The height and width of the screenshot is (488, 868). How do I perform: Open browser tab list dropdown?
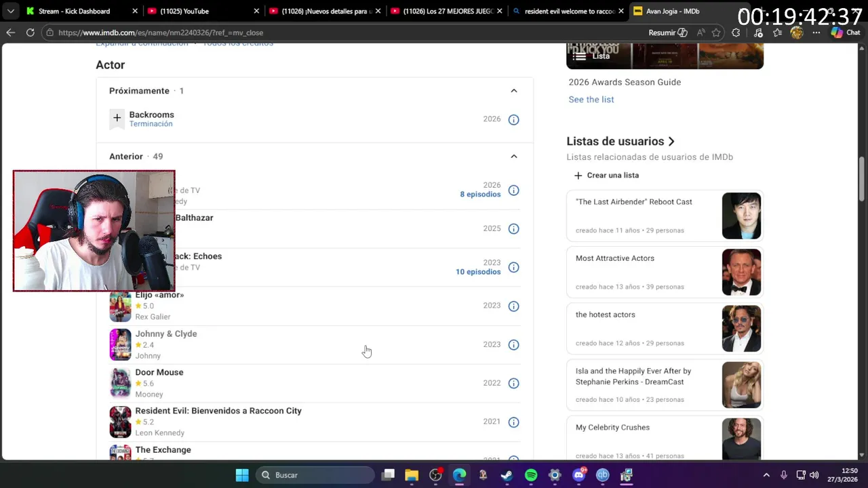[x=10, y=11]
